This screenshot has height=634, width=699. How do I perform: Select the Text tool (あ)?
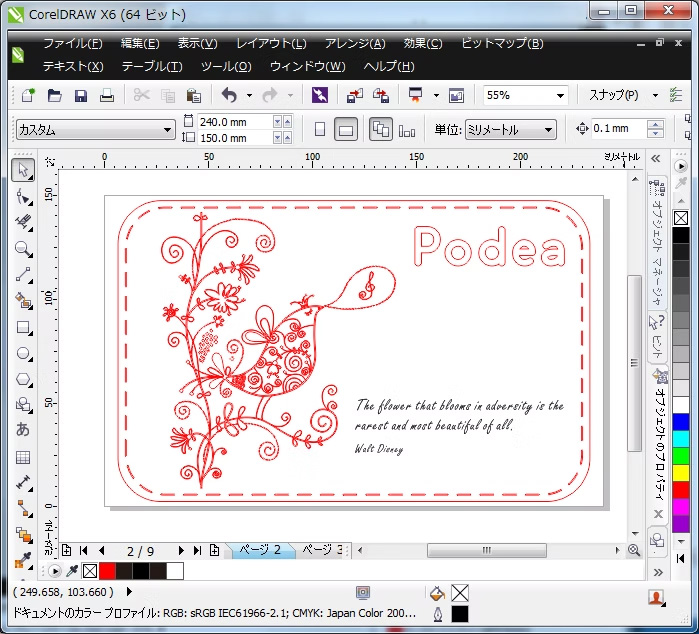[x=23, y=431]
